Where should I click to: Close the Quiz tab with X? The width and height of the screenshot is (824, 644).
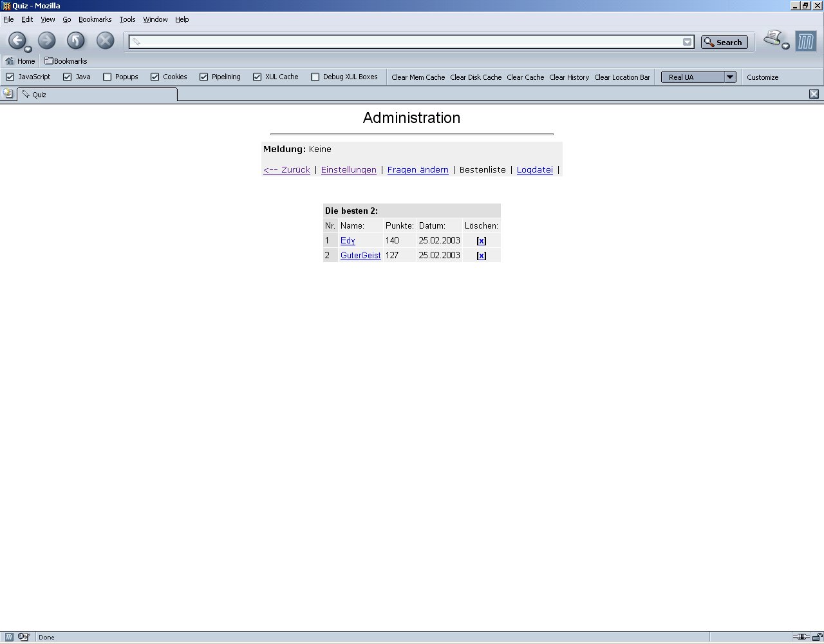tap(814, 94)
